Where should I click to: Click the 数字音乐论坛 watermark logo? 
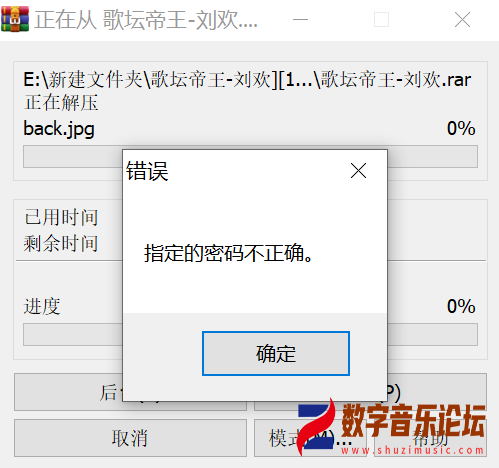[392, 427]
